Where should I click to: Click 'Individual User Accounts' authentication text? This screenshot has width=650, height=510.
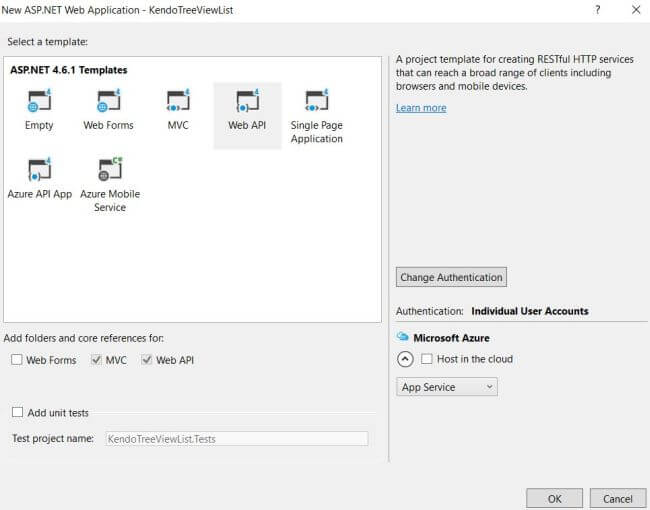530,311
